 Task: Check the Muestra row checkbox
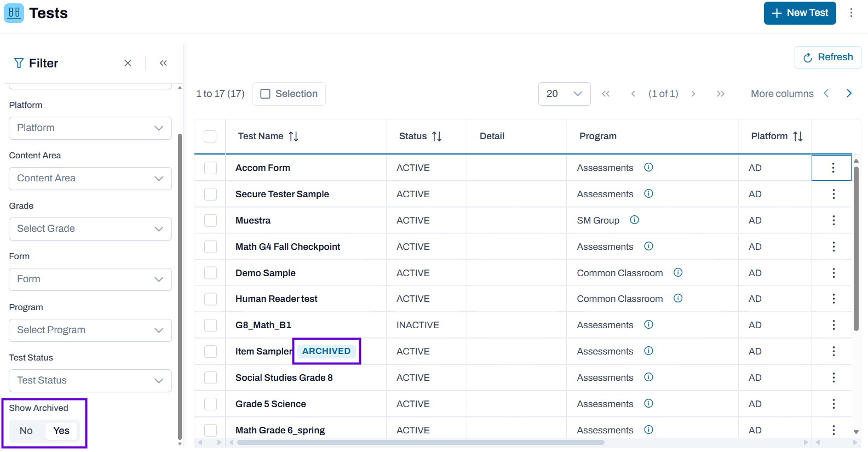pos(210,220)
